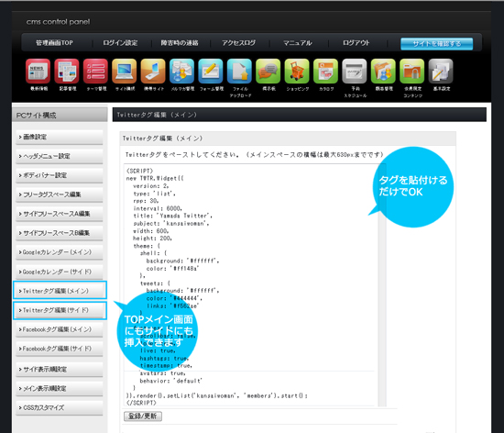Click the blue サイトを確認する button
The image size is (504, 433).
(437, 44)
